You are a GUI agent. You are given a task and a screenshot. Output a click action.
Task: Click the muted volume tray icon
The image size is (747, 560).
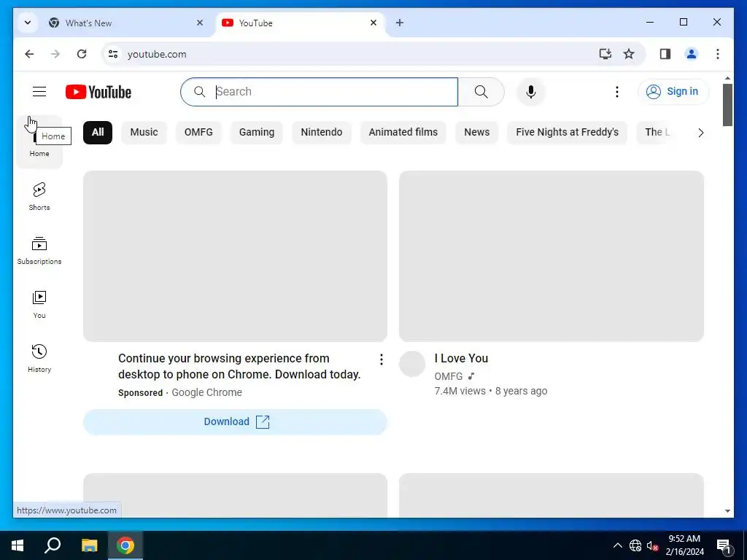tap(652, 545)
